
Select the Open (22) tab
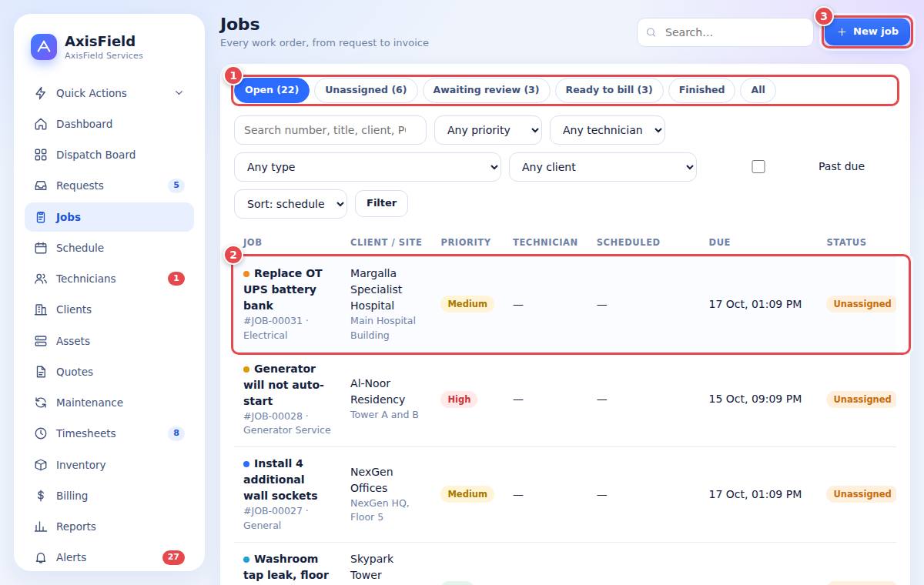272,90
